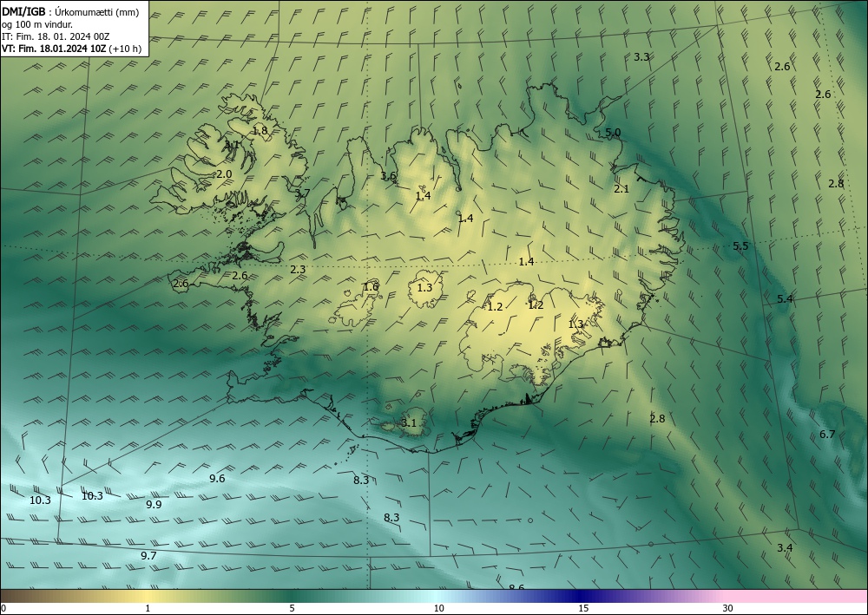Click the 2.1 value over east Iceland

621,189
